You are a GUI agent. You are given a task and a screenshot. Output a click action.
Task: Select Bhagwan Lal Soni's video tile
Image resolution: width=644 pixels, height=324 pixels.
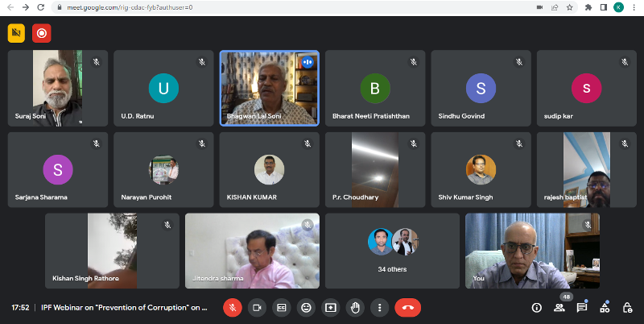[270, 88]
